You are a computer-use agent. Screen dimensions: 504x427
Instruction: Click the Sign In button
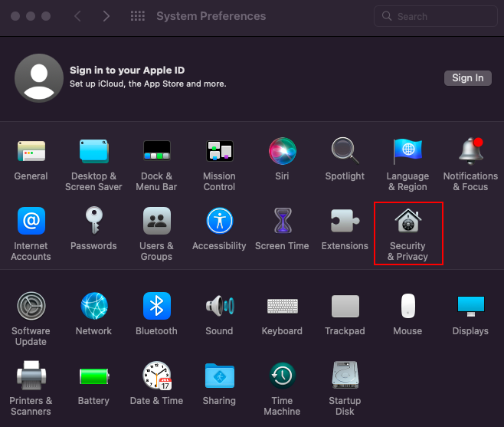[x=468, y=78]
